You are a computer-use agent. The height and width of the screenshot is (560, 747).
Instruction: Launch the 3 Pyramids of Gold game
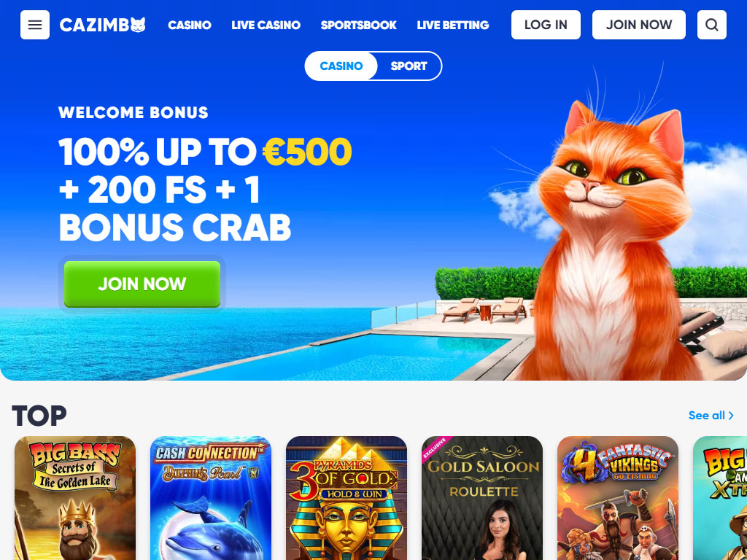tap(347, 497)
